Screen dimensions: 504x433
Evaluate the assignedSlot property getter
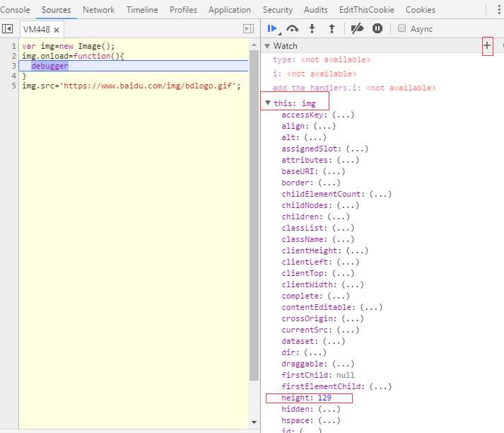357,149
